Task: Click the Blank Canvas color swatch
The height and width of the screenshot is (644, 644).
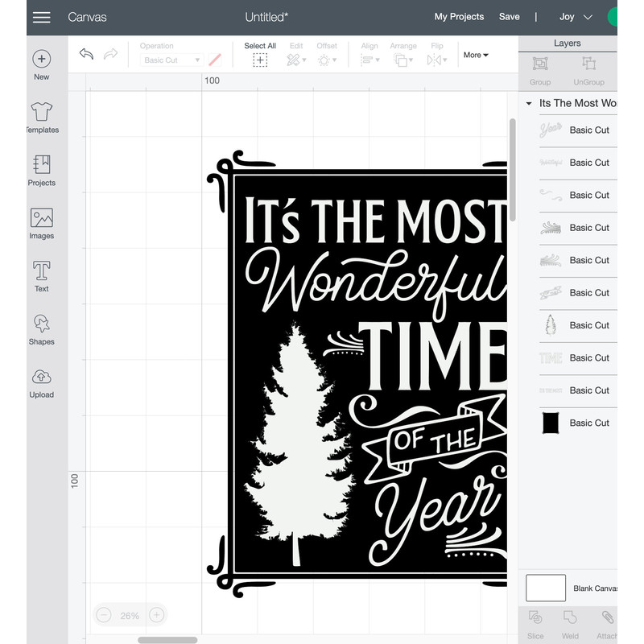Action: point(546,588)
